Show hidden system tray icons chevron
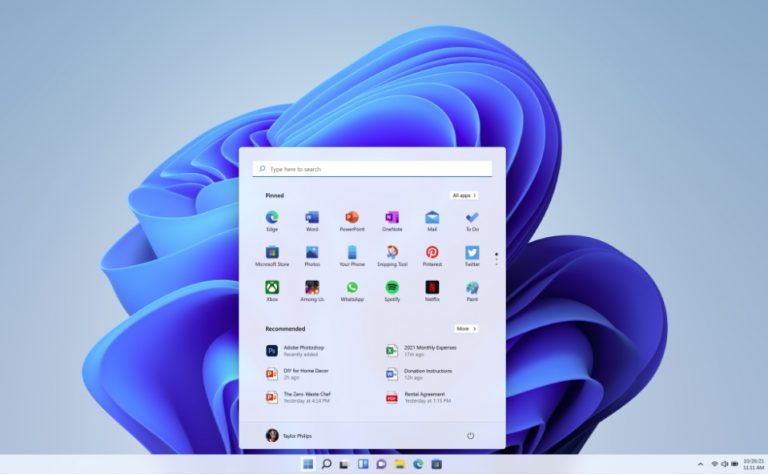768x474 pixels. pos(700,464)
